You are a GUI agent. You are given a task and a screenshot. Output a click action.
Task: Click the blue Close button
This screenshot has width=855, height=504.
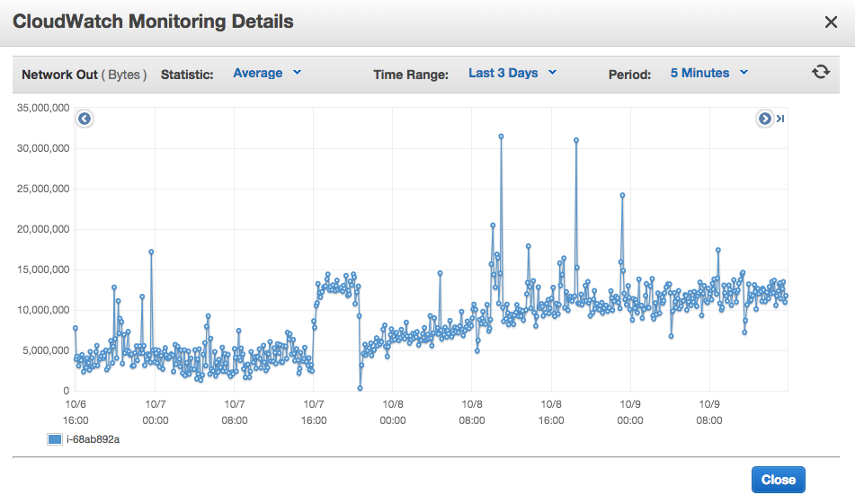778,480
